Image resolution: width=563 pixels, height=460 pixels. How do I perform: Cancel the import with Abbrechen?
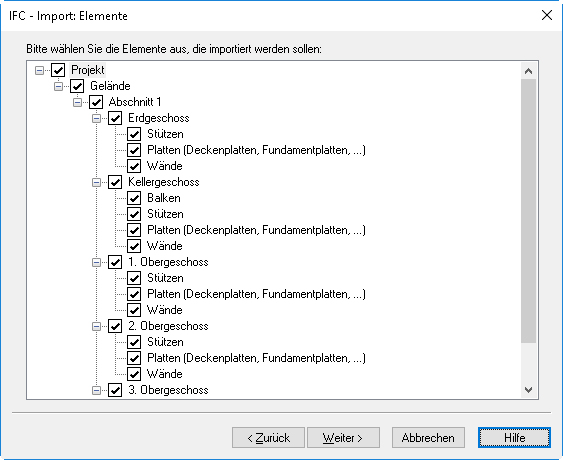click(x=428, y=438)
